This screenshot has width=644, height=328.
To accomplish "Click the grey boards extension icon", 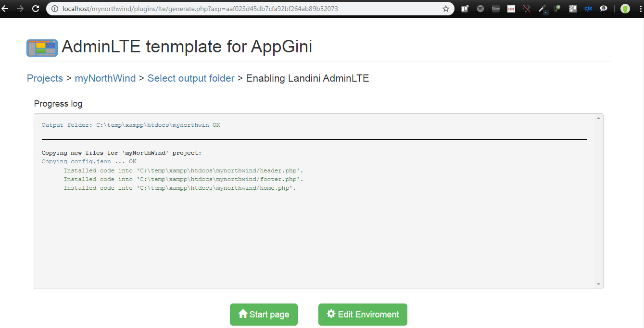I will 573,9.
